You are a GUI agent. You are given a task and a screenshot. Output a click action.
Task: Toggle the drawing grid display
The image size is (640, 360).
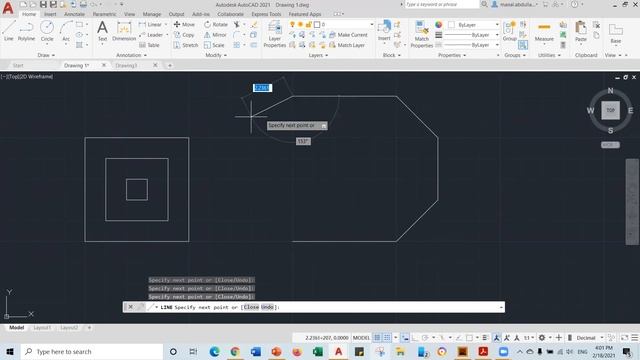click(378, 338)
